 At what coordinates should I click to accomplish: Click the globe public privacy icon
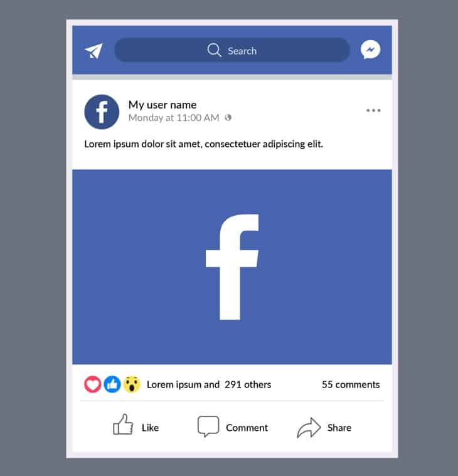(228, 117)
